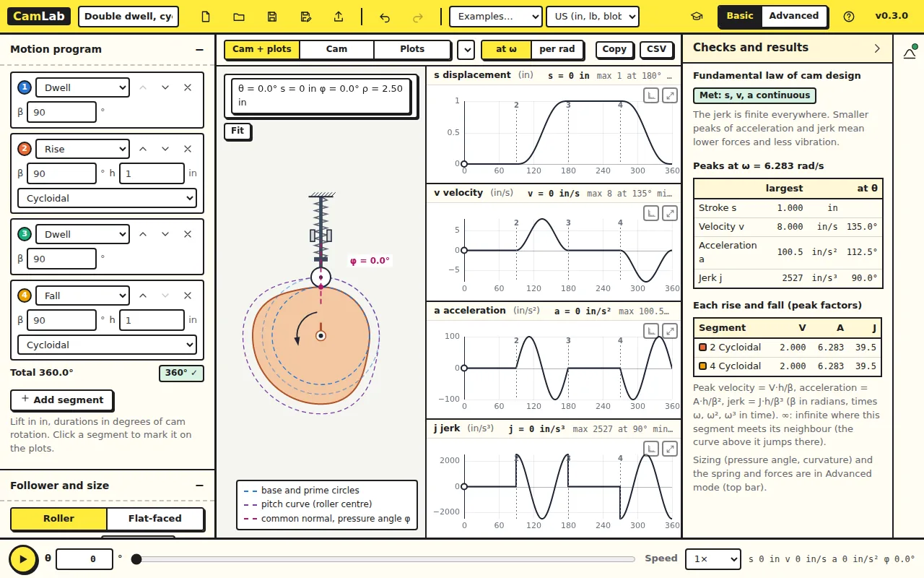Open segment 4 Cycloidal motion law dropdown
Image resolution: width=924 pixels, height=578 pixels.
107,345
